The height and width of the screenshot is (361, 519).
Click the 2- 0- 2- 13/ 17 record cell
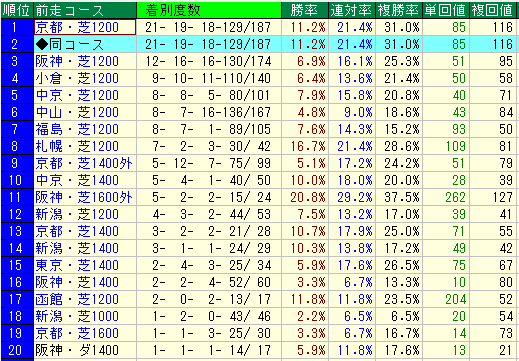tap(209, 299)
